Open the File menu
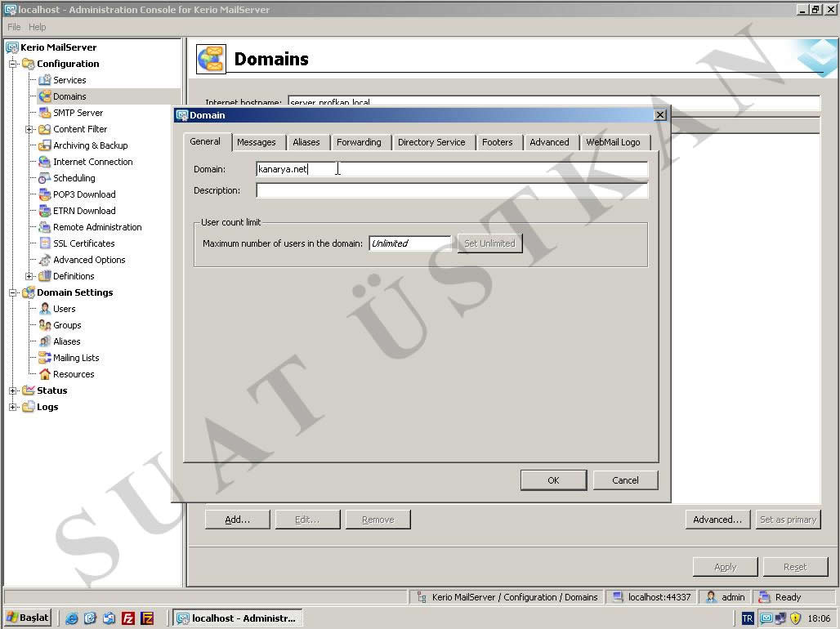Screen dimensions: 840x629 (x=14, y=27)
